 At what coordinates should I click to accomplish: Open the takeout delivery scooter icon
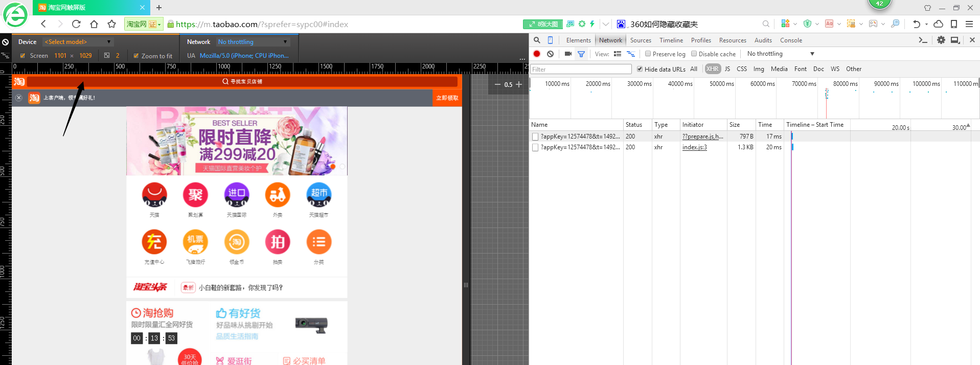[x=278, y=195]
